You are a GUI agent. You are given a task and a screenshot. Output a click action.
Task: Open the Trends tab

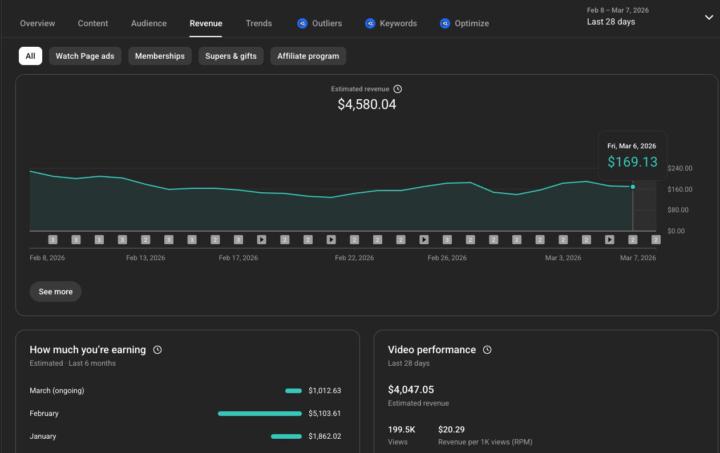[258, 23]
